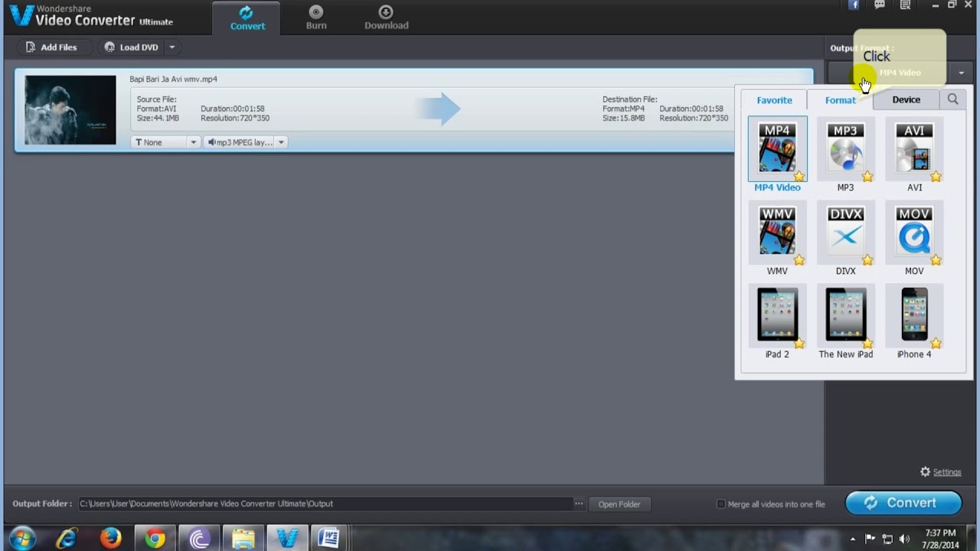Select the iPad 2 device preset
Screen dimensions: 980x551
click(777, 315)
